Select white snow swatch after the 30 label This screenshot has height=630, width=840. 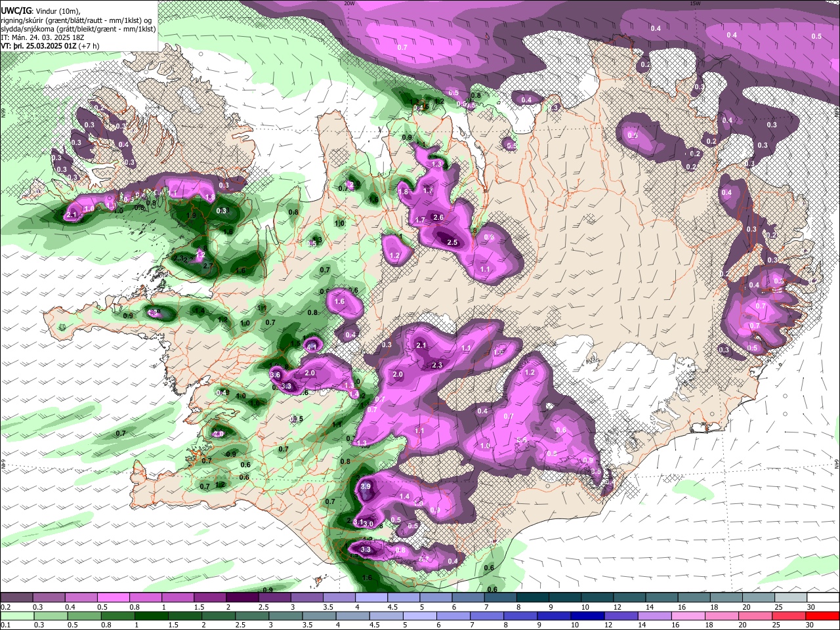tap(822, 597)
